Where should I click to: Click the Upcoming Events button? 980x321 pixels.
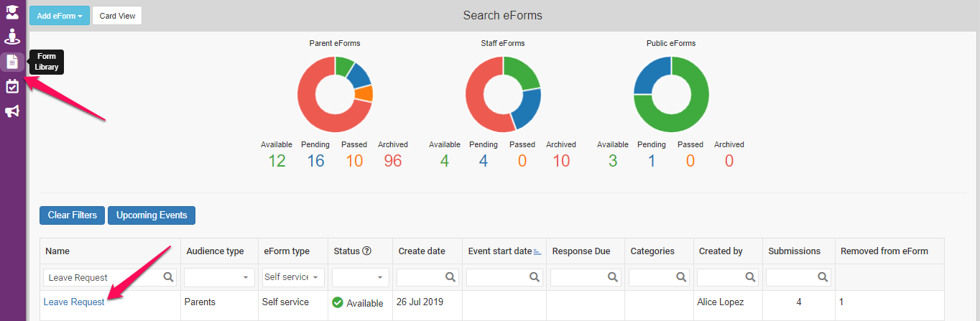(152, 215)
